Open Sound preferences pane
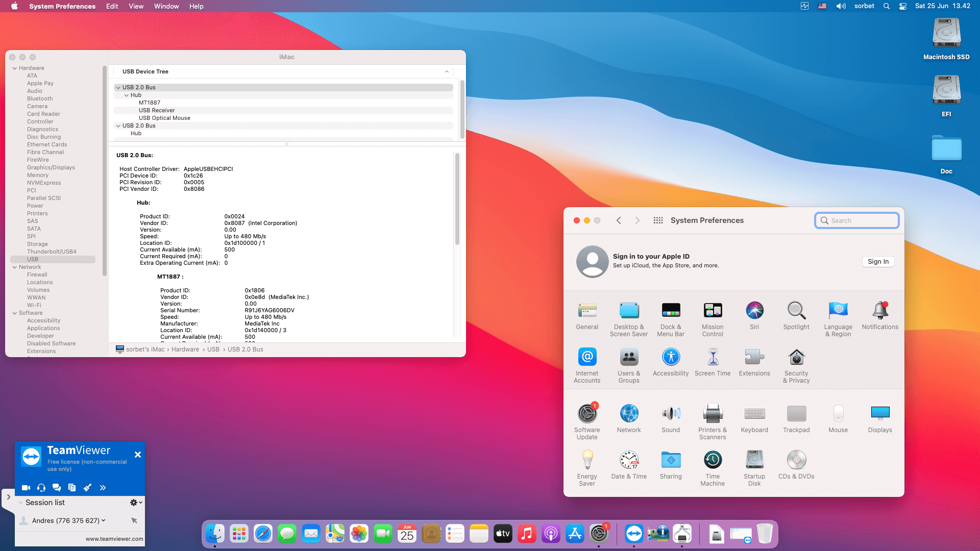 point(671,419)
